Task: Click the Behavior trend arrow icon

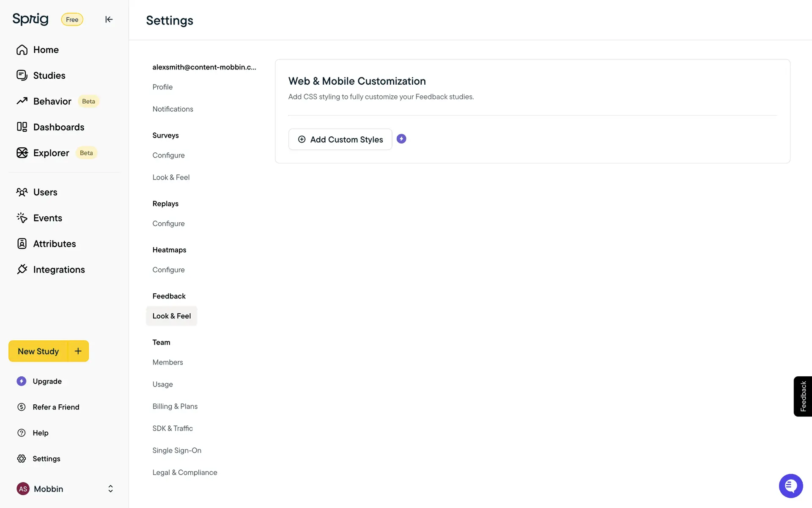Action: [x=22, y=101]
